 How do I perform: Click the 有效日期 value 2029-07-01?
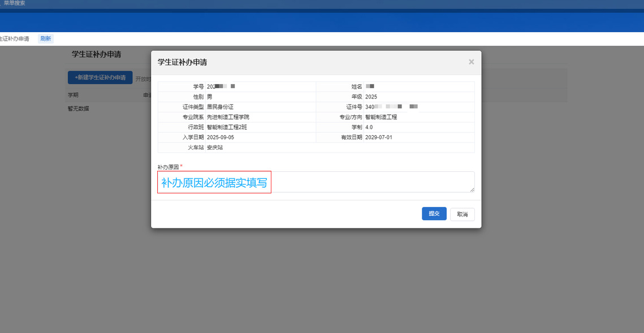tap(379, 137)
